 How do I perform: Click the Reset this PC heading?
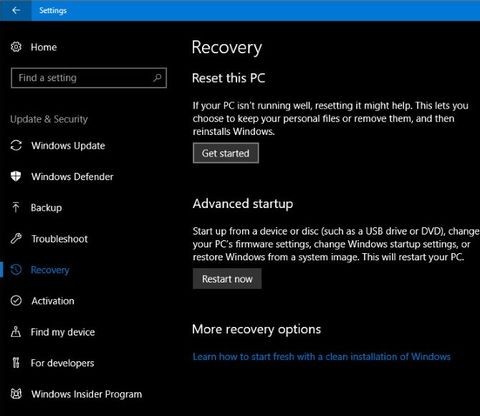click(229, 78)
